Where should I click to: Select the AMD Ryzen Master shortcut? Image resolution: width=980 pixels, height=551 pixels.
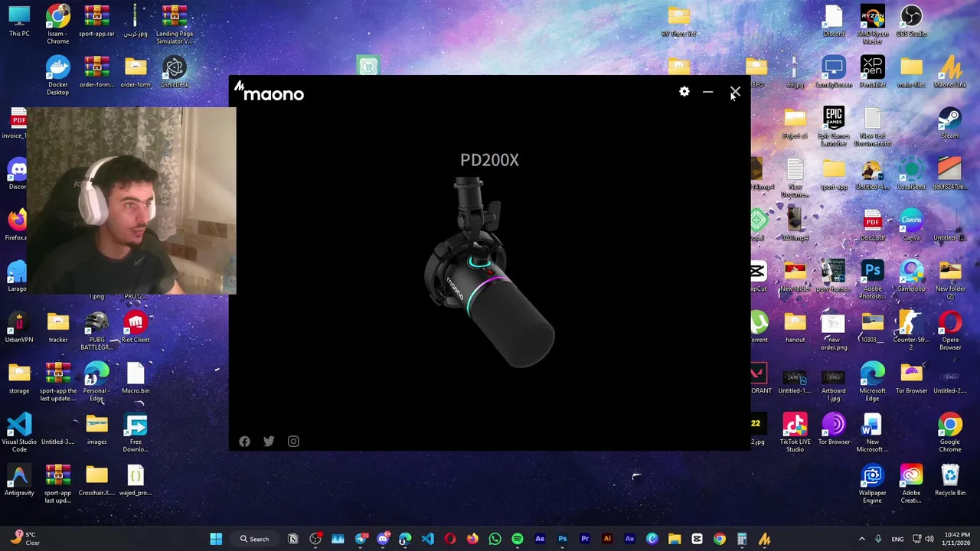click(x=872, y=24)
